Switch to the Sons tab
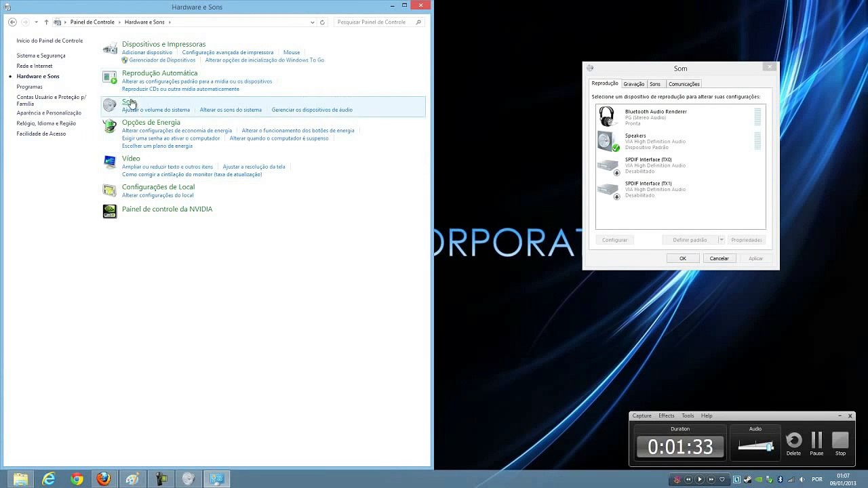Screen dimensions: 868x488 [654, 84]
